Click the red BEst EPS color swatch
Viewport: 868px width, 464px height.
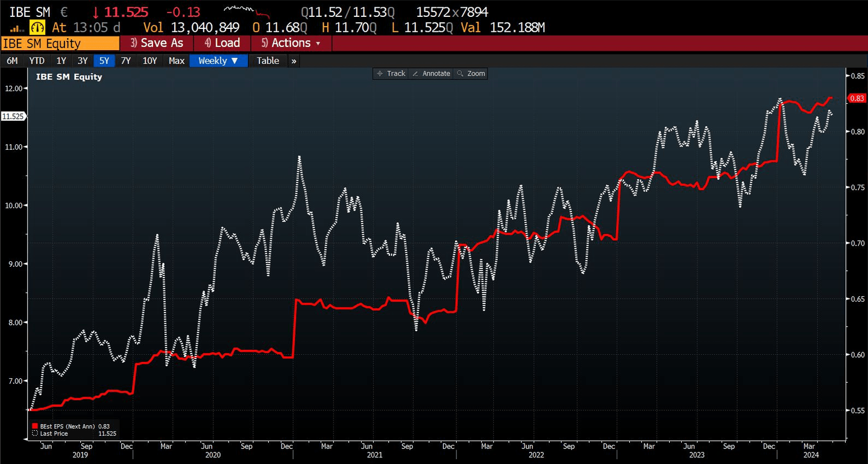pyautogui.click(x=35, y=425)
